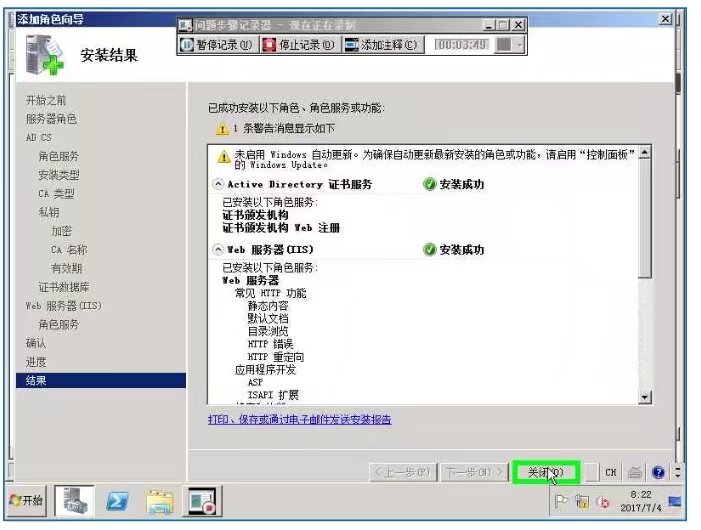Click ISAPI 扩展 in installed services list
701x530 pixels.
[273, 395]
